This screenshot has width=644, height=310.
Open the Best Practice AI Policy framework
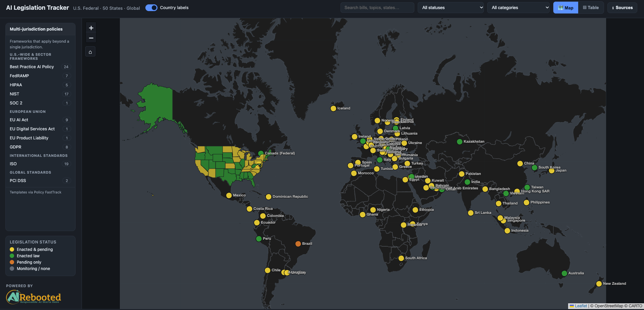click(x=40, y=67)
